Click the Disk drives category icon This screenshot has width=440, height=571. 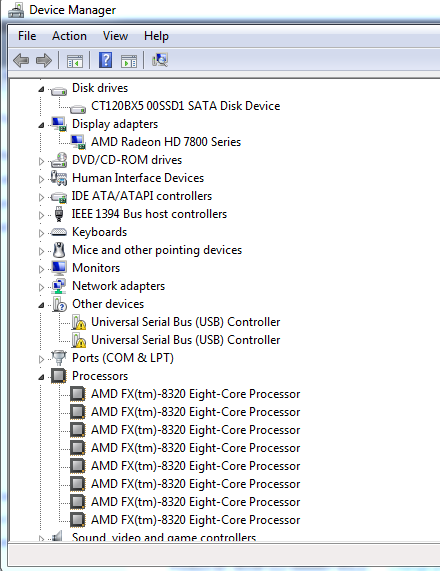click(59, 90)
